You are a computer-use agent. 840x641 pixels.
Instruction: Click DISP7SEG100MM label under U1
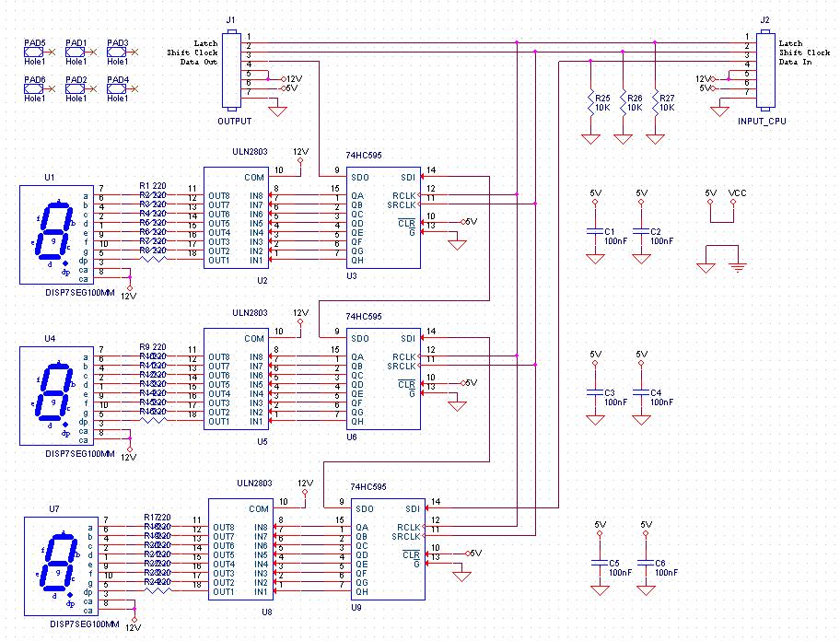pos(80,293)
